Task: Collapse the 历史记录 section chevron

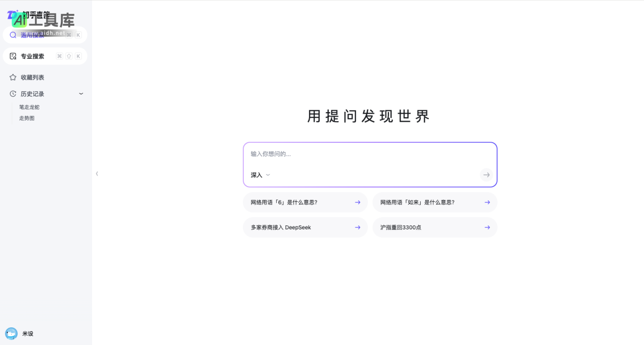Action: pos(81,94)
